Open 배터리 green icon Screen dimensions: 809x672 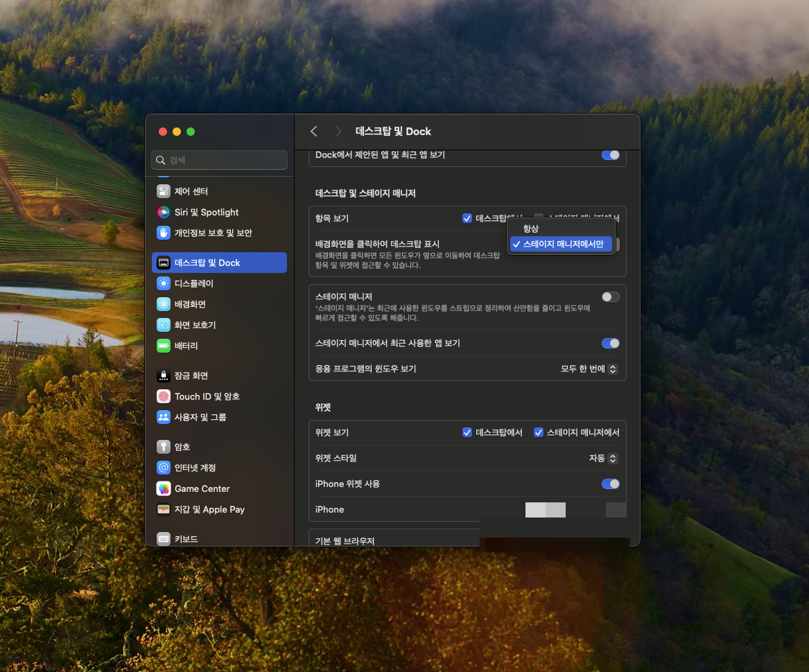click(x=164, y=346)
